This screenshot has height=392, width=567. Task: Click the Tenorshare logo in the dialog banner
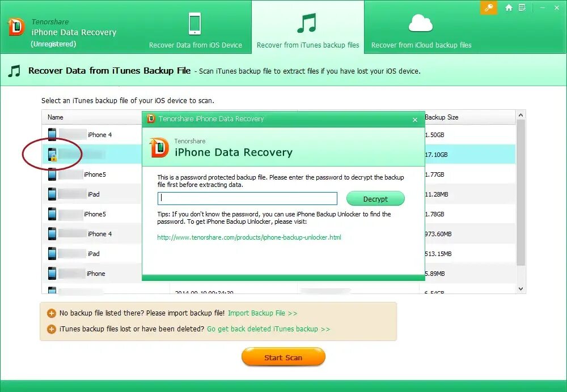[159, 148]
